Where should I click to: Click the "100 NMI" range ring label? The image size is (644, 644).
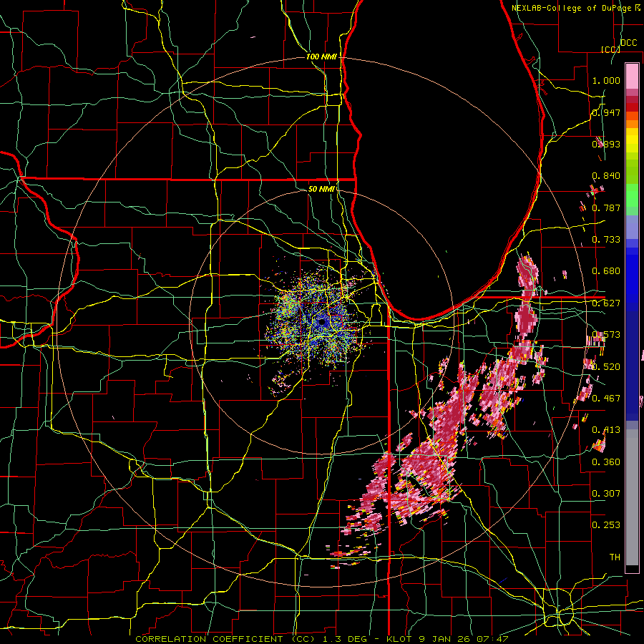pyautogui.click(x=321, y=57)
